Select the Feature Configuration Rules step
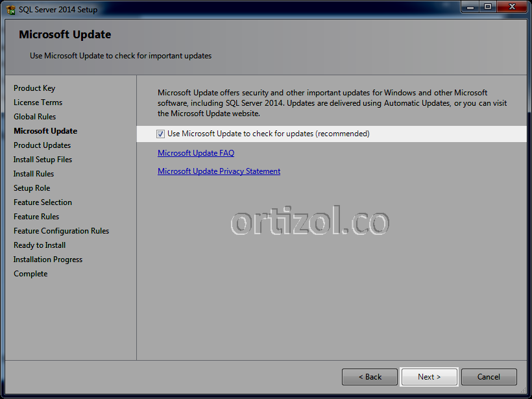532x399 pixels. pos(62,231)
